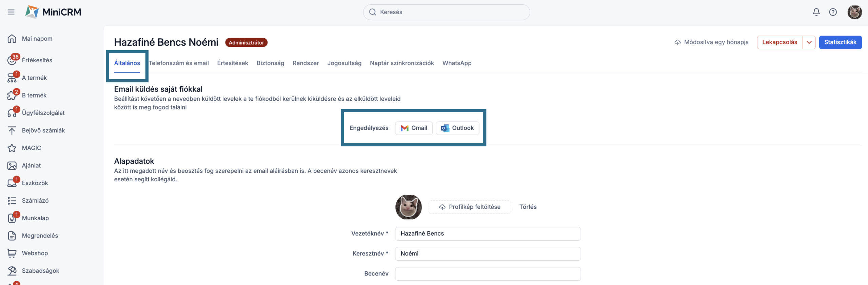Click the Törlés link

tap(528, 207)
